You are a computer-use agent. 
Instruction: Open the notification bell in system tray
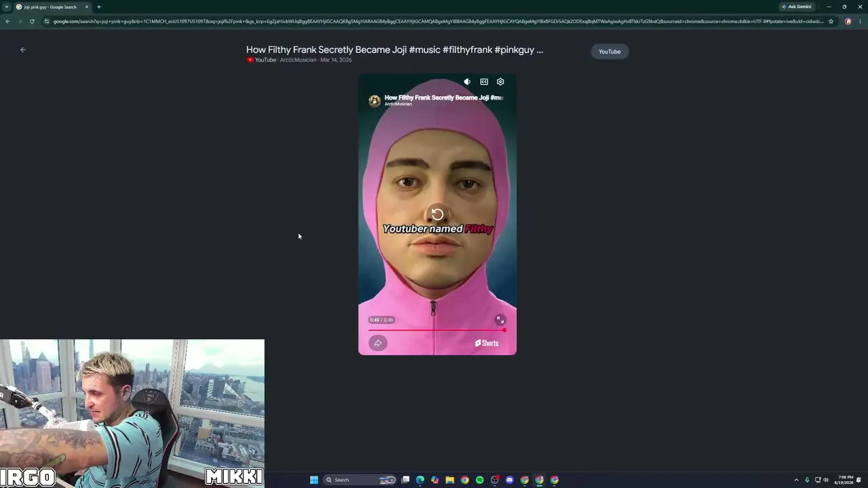(860, 480)
